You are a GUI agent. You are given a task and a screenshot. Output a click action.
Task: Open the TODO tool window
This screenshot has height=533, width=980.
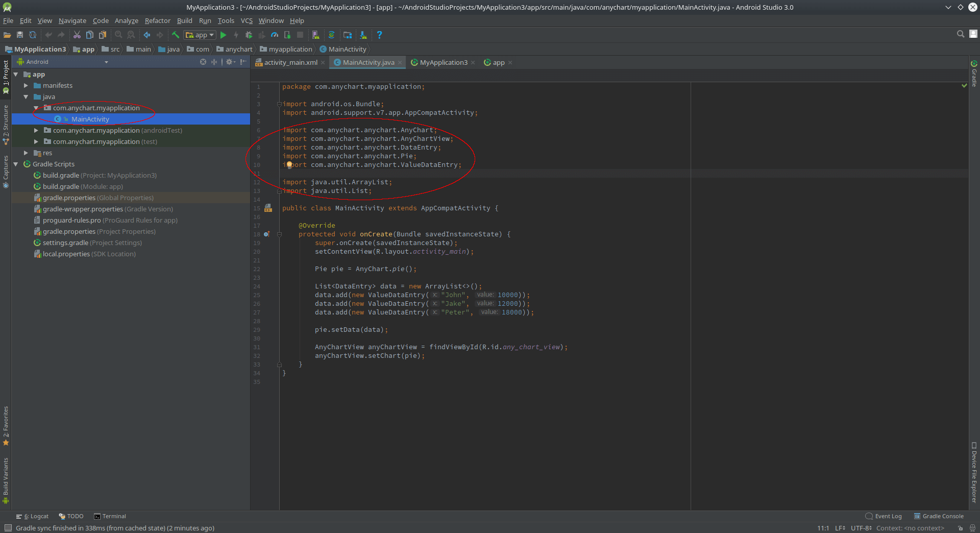click(x=71, y=516)
